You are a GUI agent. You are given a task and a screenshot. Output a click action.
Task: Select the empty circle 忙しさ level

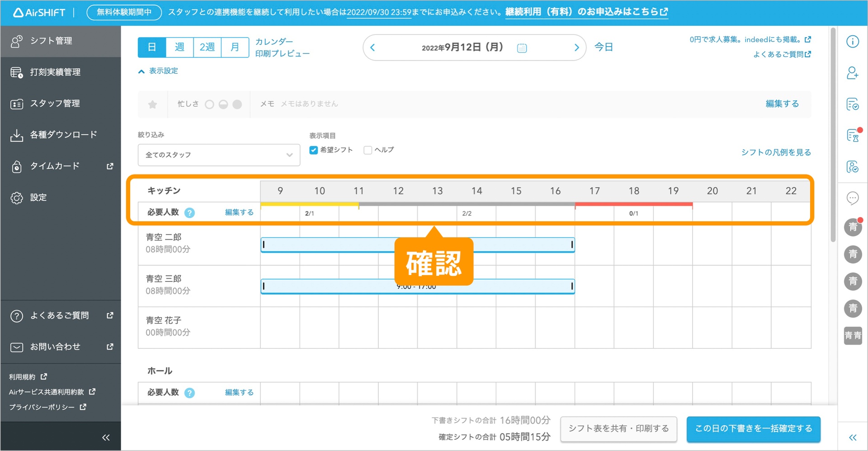coord(209,104)
